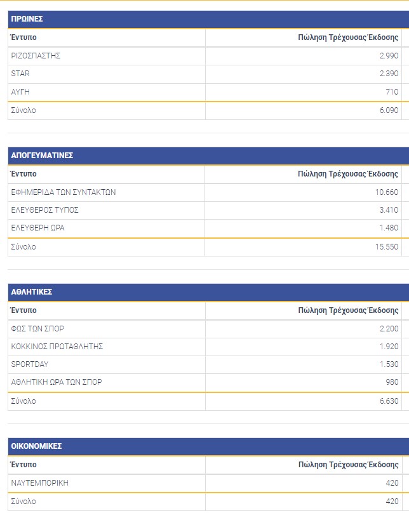Click the ΑΘΛΗΤΙΚΕΣ section header
Viewport: 409px width, 532px height.
pos(32,292)
